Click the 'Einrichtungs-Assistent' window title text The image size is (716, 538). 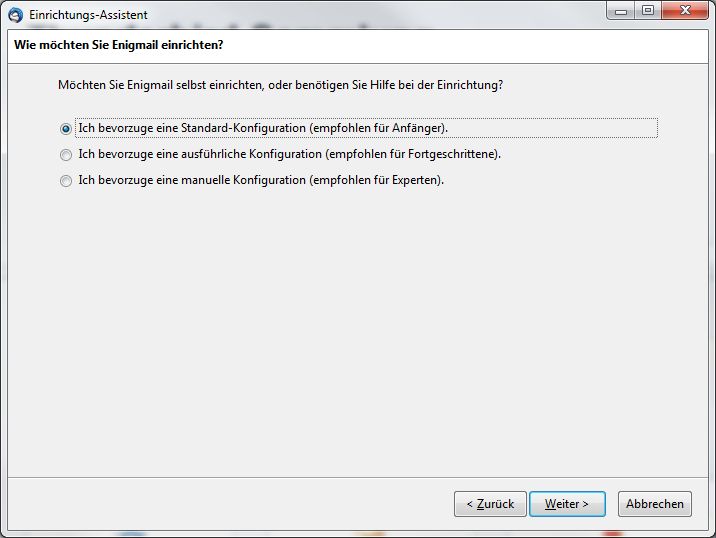(x=88, y=15)
